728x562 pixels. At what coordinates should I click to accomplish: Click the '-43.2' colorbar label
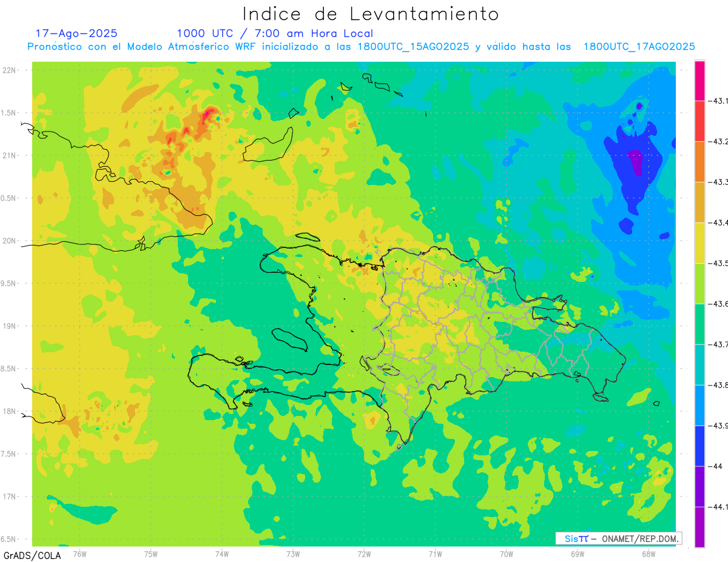[x=719, y=141]
